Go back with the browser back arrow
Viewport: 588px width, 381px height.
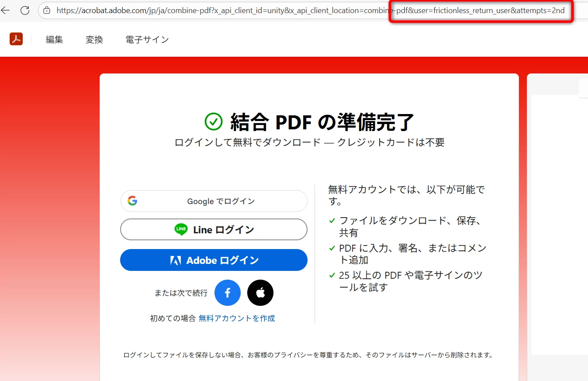[x=5, y=10]
